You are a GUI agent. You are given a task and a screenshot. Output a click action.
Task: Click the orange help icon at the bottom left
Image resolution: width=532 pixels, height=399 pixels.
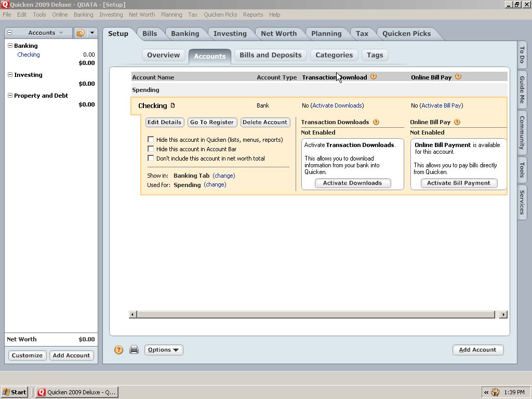pyautogui.click(x=118, y=350)
